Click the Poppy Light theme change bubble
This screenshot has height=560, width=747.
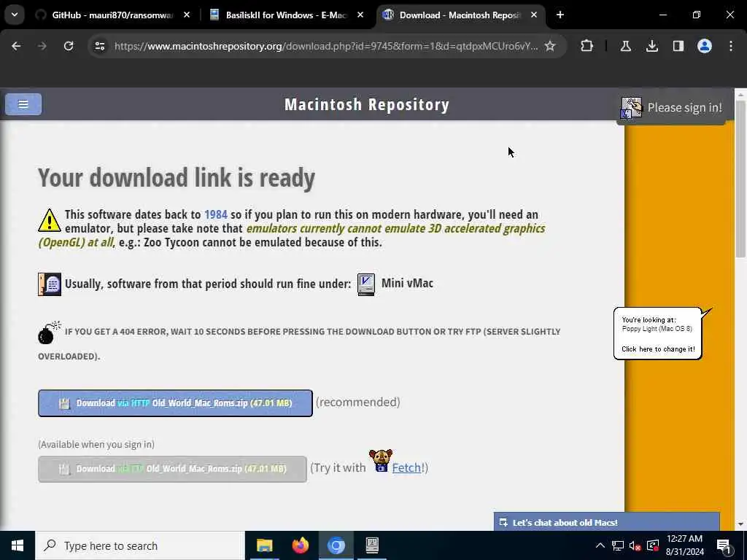click(658, 334)
